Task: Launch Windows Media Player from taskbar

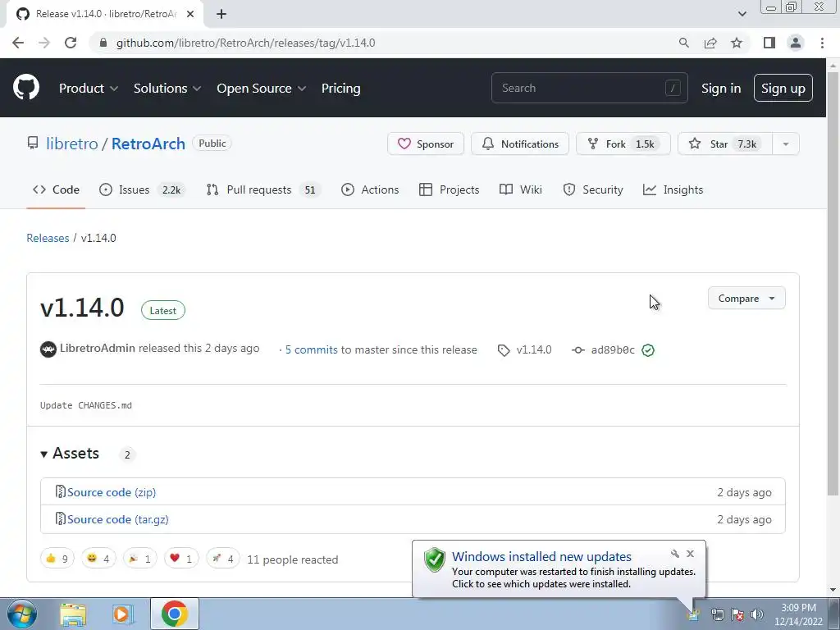Action: click(x=123, y=614)
